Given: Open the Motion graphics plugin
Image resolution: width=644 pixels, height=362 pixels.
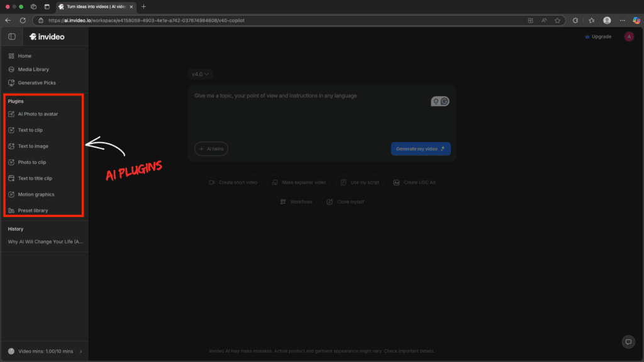Looking at the screenshot, I should tap(36, 194).
